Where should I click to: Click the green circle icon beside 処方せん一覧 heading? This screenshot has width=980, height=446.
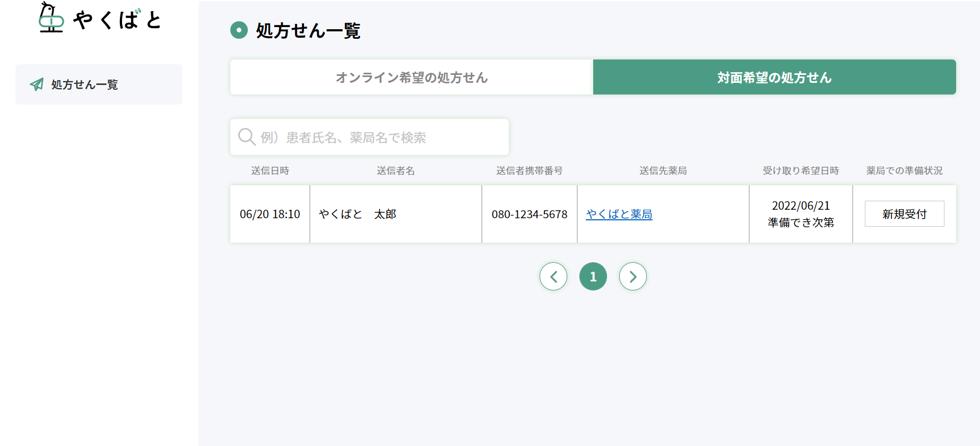pyautogui.click(x=239, y=30)
